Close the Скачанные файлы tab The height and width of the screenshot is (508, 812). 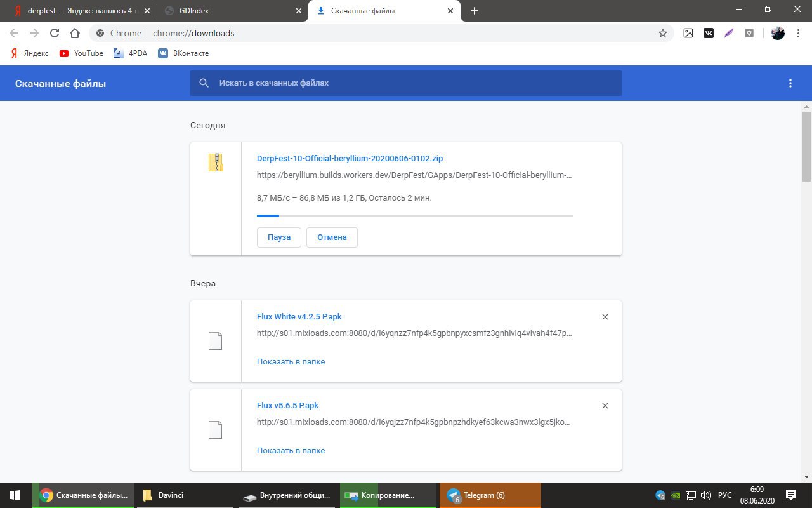[x=451, y=11]
